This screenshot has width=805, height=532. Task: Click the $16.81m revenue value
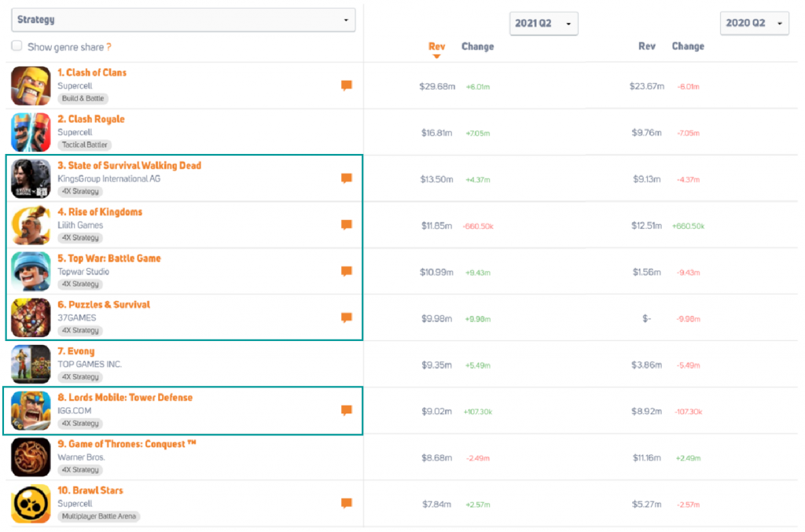pyautogui.click(x=436, y=133)
